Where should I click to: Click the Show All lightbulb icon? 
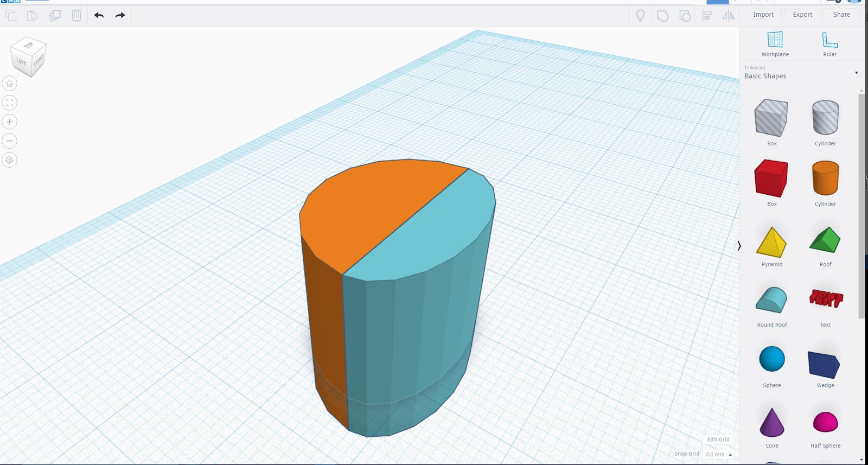click(x=640, y=15)
